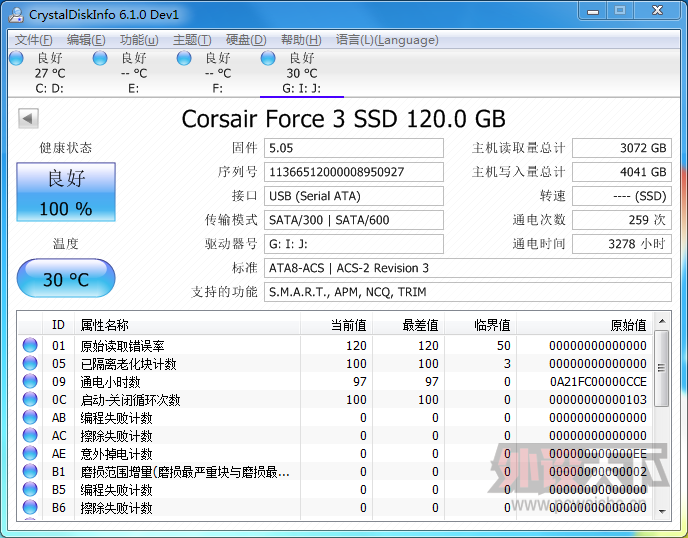Select the F: disk status circle
Screen dimensions: 688x538
click(184, 58)
